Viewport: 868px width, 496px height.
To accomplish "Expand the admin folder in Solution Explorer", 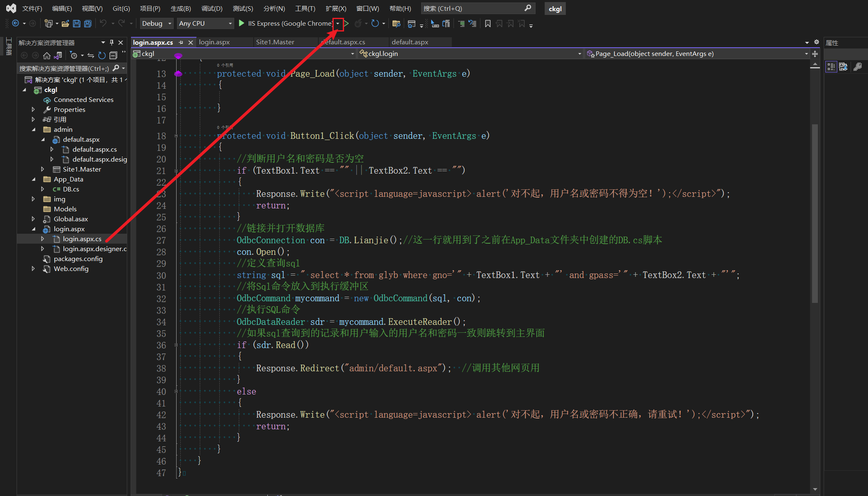I will 34,130.
